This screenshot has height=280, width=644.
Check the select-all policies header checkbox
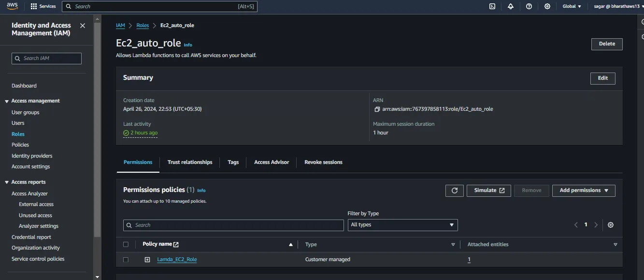coord(126,244)
